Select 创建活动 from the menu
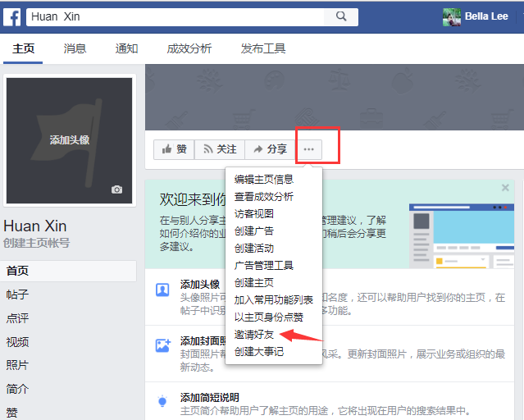This screenshot has height=420, width=524. tap(254, 249)
